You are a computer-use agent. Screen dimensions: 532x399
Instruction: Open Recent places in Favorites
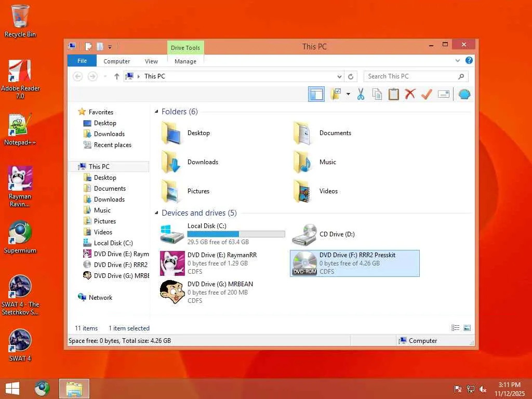113,145
